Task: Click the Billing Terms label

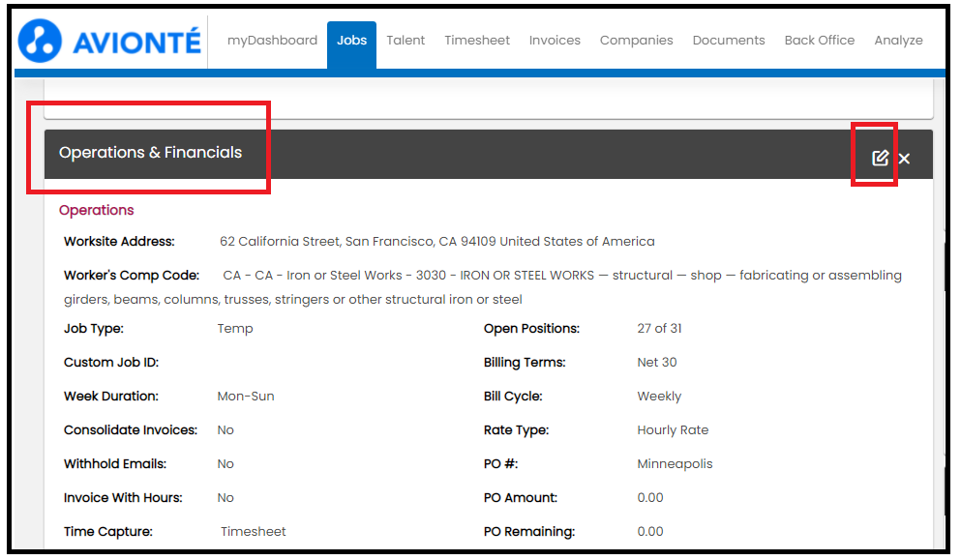Action: tap(525, 362)
